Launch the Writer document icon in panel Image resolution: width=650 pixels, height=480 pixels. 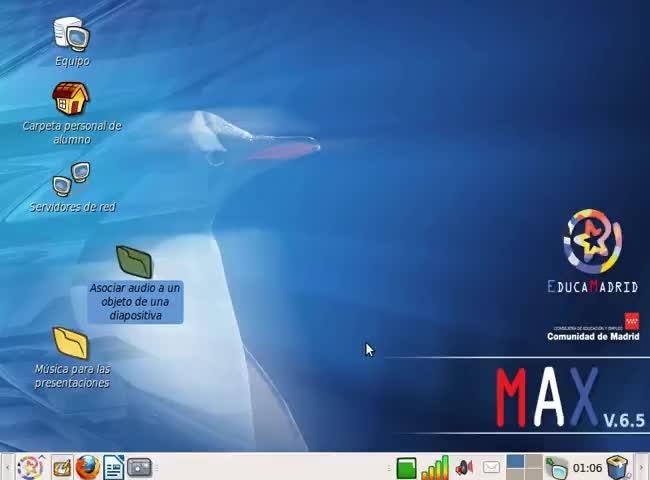click(113, 467)
